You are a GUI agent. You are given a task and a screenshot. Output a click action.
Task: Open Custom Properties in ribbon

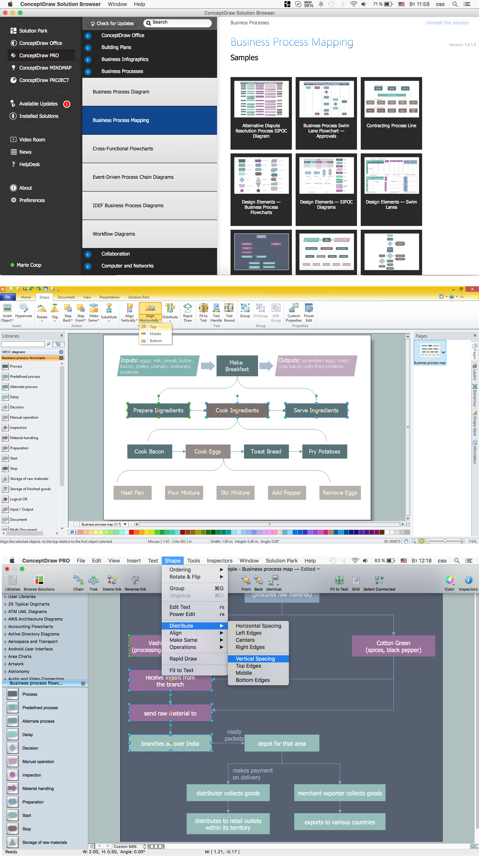tap(294, 312)
